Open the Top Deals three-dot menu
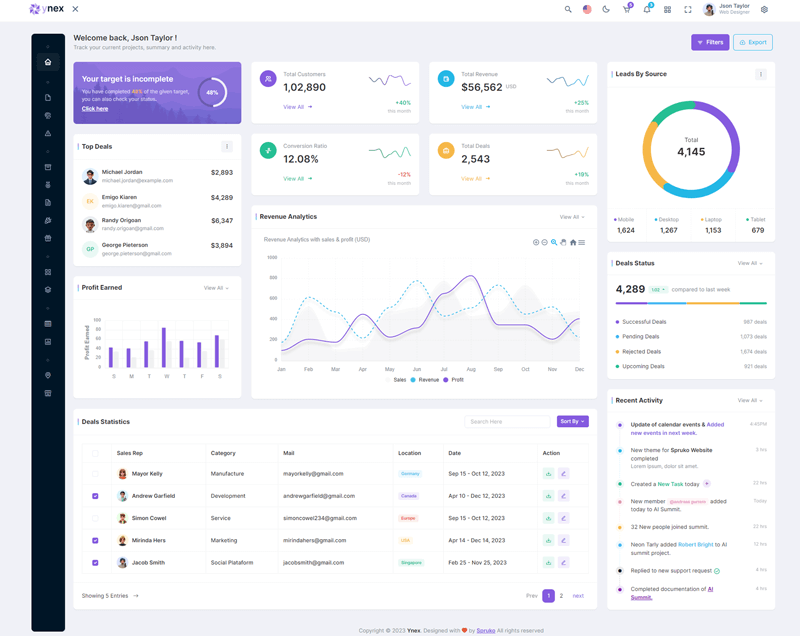The height and width of the screenshot is (636, 800). point(227,147)
